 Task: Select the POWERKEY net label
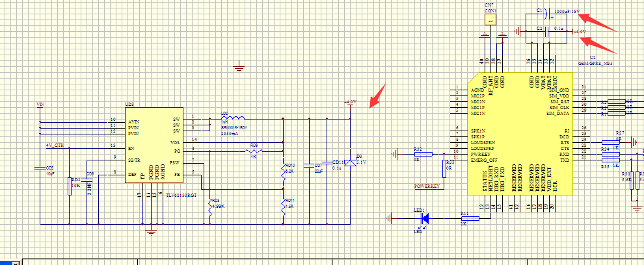coord(426,186)
